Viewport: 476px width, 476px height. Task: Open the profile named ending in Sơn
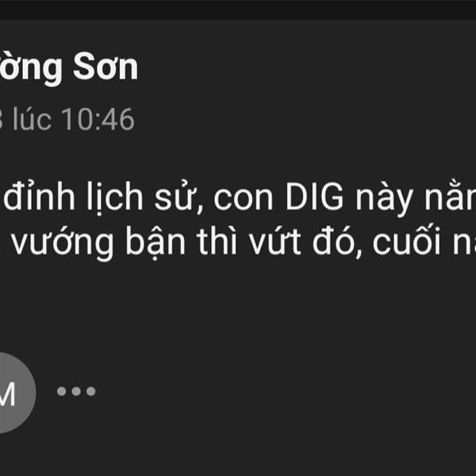click(69, 67)
